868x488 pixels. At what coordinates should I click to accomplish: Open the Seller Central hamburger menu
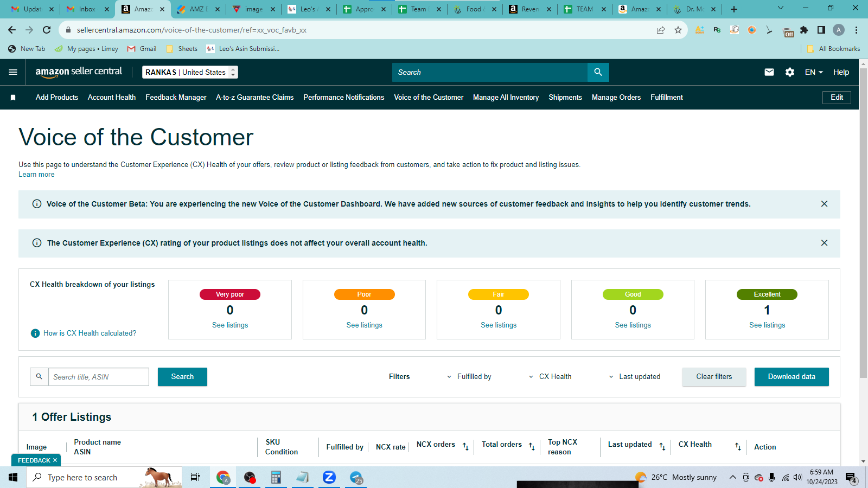click(x=13, y=72)
